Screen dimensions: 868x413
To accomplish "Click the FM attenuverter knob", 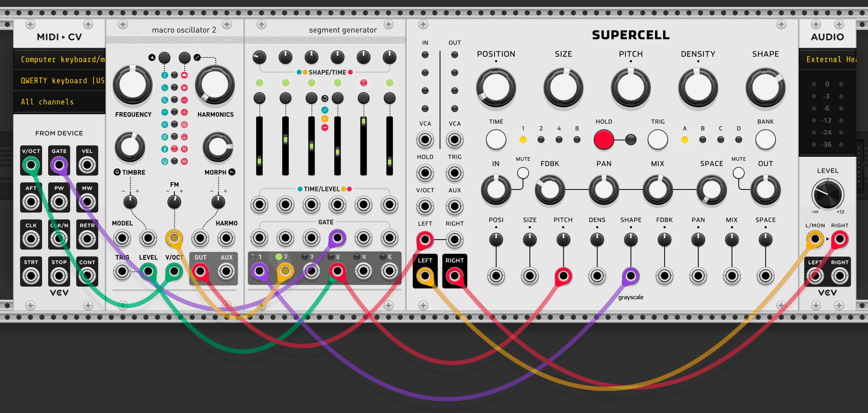I will tap(174, 202).
